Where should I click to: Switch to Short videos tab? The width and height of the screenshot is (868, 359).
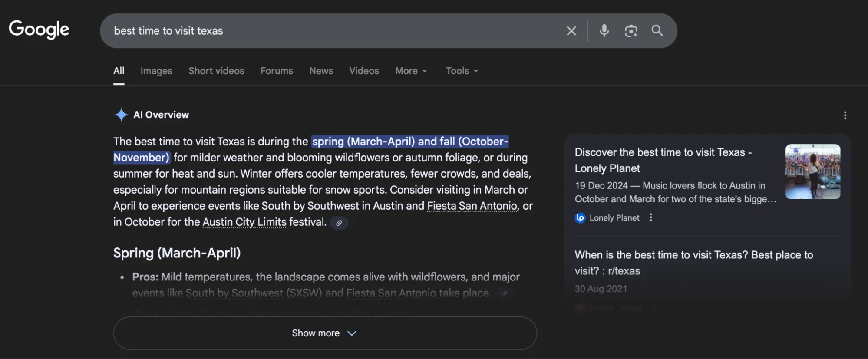click(x=216, y=71)
